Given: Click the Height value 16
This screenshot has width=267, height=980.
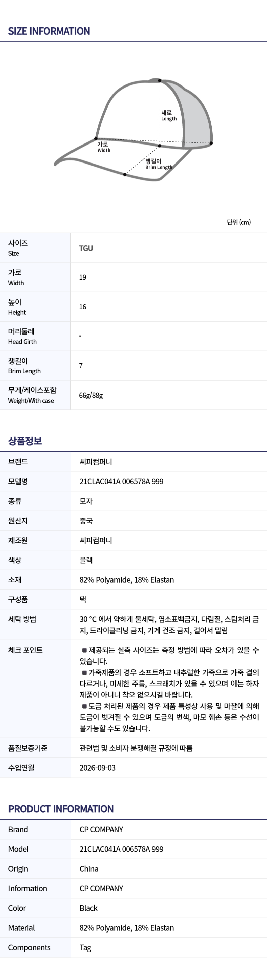Looking at the screenshot, I should click(x=82, y=307).
